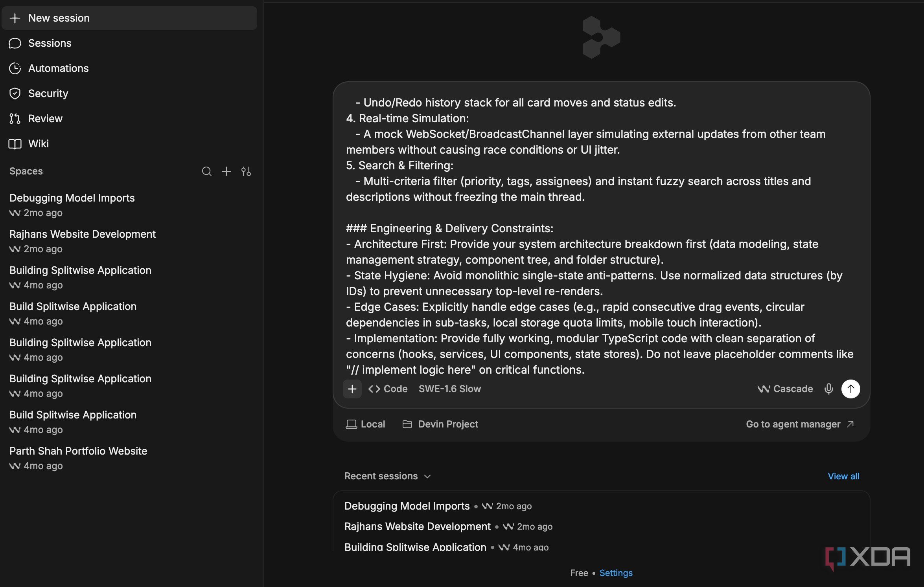The height and width of the screenshot is (587, 924).
Task: Click the Review pull-request icon
Action: 15,119
